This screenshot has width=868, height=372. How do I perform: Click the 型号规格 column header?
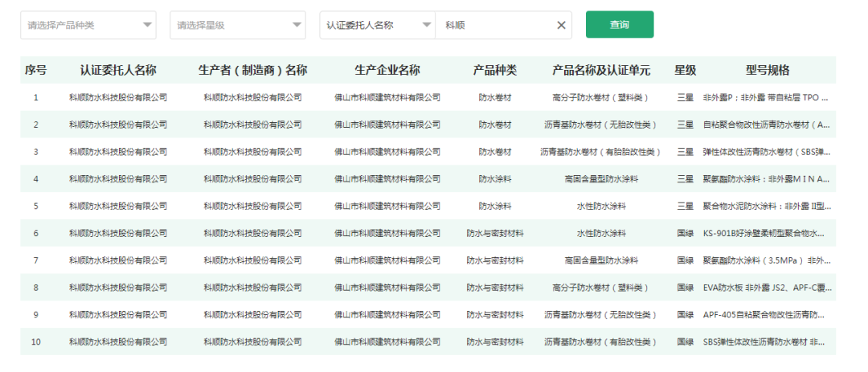768,71
